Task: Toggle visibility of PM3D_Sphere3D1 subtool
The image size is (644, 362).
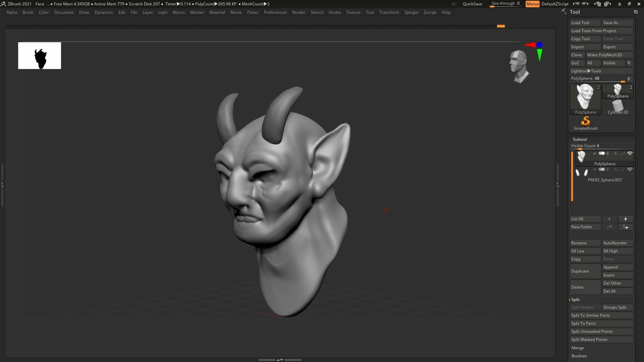Action: coord(630,169)
